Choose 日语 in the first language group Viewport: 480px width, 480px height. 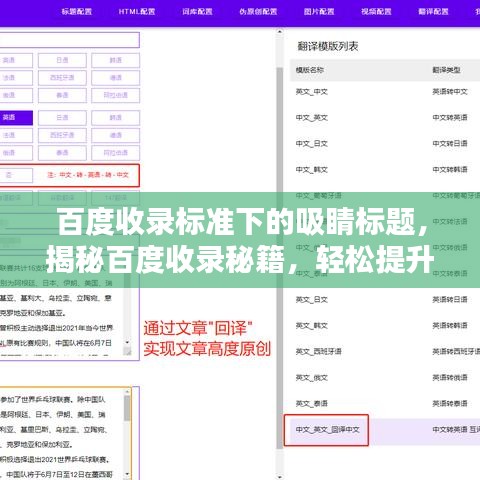62,60
